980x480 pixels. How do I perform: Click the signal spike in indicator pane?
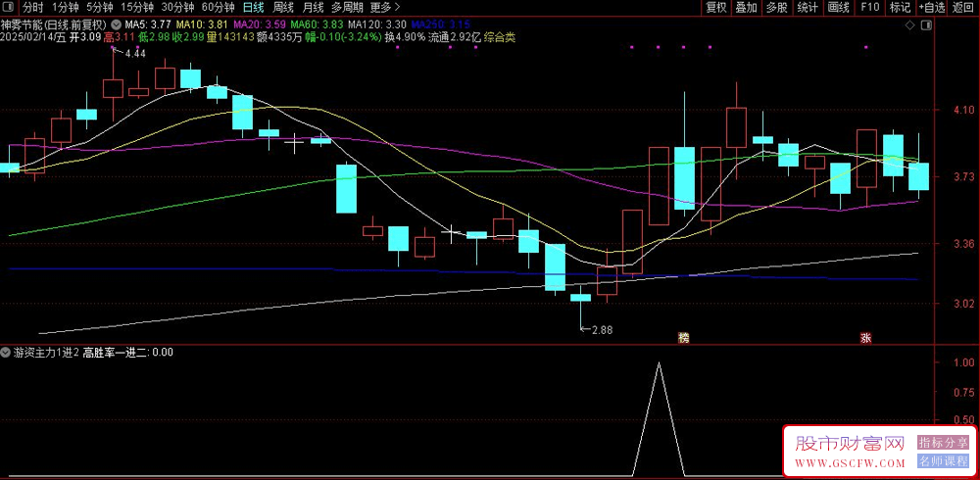point(659,418)
